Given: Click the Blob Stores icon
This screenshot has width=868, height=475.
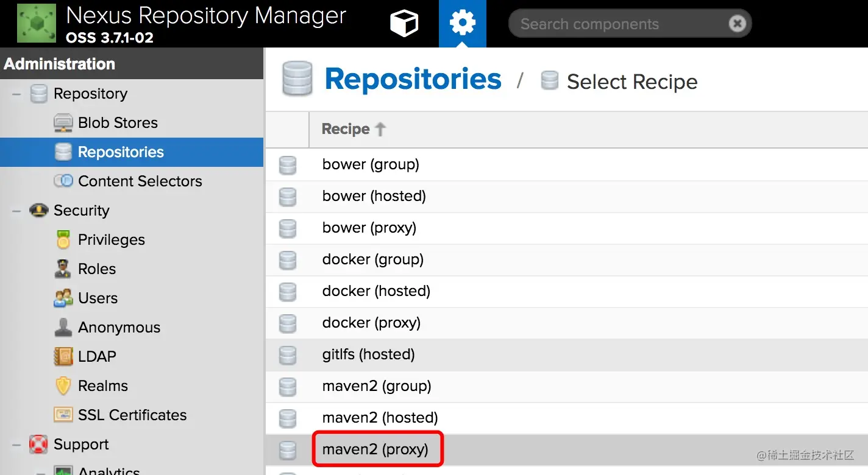Looking at the screenshot, I should [63, 123].
